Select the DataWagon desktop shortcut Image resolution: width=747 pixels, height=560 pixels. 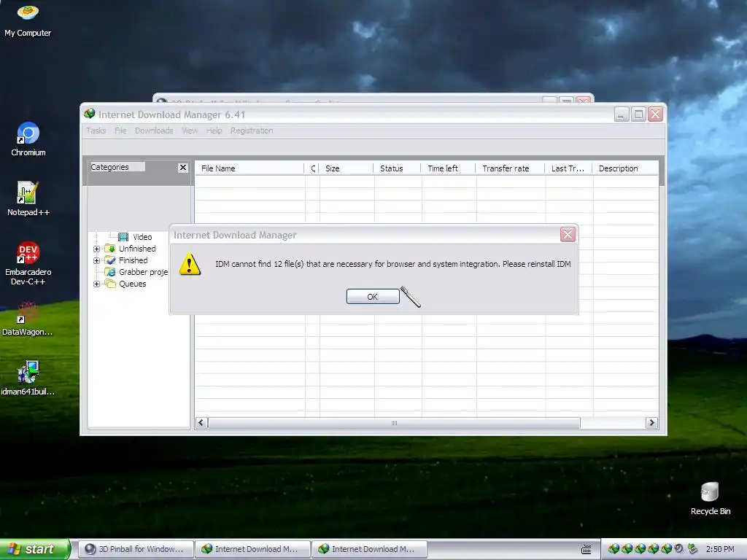(x=27, y=319)
